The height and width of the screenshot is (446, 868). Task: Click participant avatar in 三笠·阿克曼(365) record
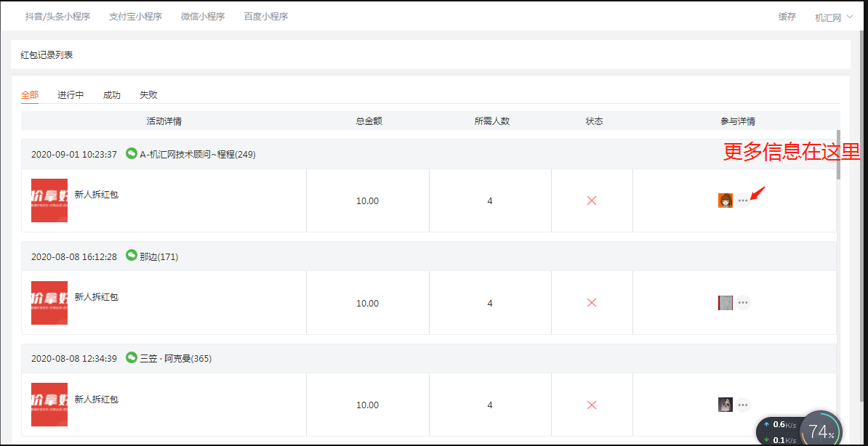coord(726,405)
